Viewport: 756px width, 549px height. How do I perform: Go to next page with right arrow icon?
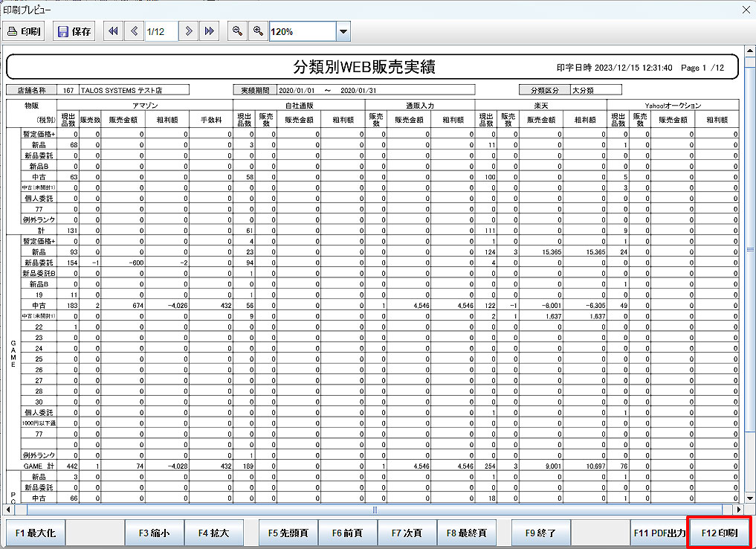(x=189, y=30)
